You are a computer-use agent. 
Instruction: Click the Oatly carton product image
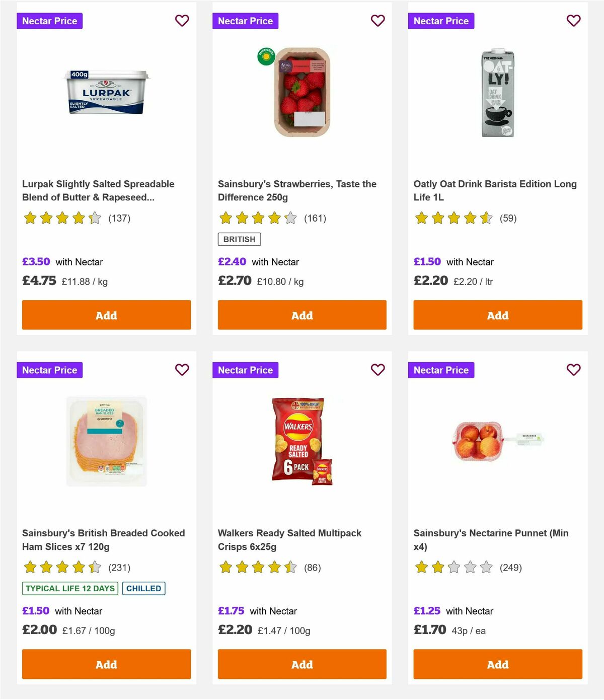click(x=497, y=93)
